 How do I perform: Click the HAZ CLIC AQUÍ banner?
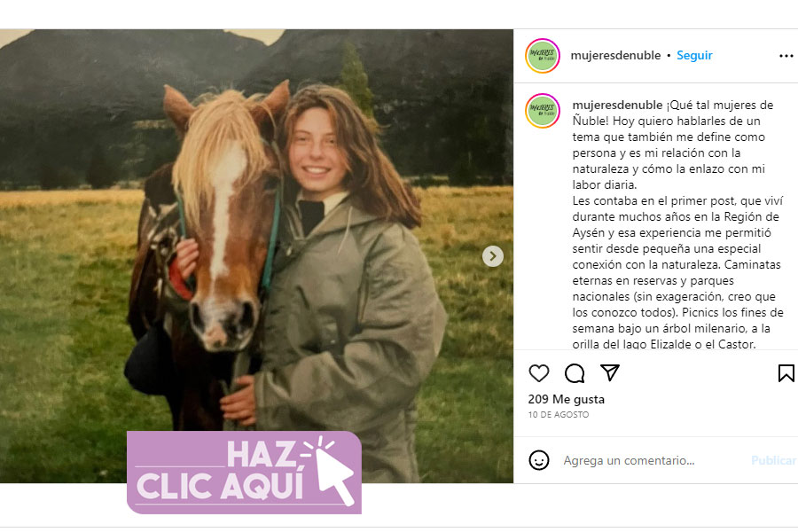tap(245, 472)
